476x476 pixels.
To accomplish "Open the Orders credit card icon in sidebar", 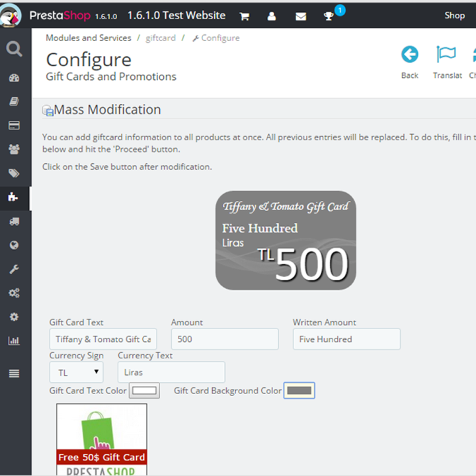I will click(x=14, y=126).
